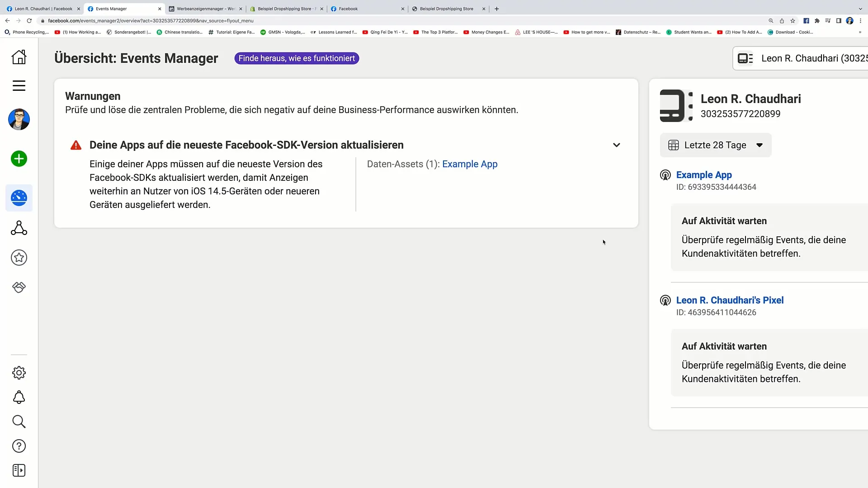Image resolution: width=868 pixels, height=488 pixels.
Task: Open the settings gear sidebar icon
Action: pyautogui.click(x=19, y=372)
